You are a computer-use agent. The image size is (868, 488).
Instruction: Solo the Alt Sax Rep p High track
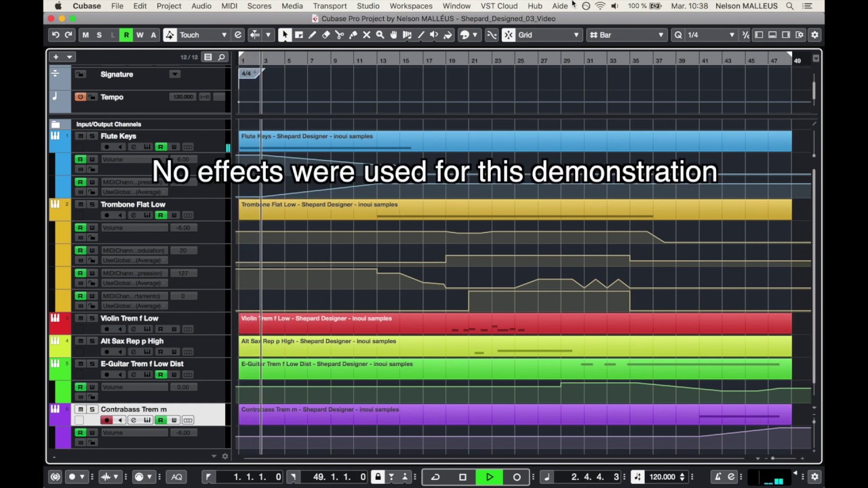pyautogui.click(x=92, y=341)
